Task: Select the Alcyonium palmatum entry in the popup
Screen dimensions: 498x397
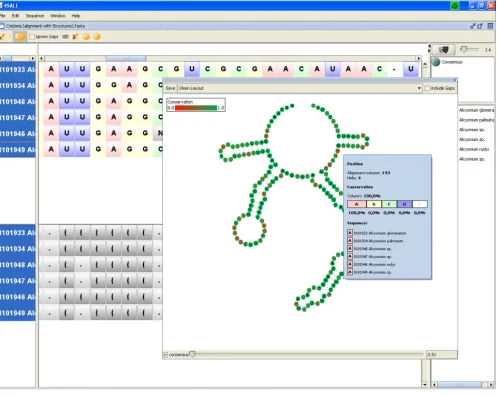Action: tap(375, 241)
